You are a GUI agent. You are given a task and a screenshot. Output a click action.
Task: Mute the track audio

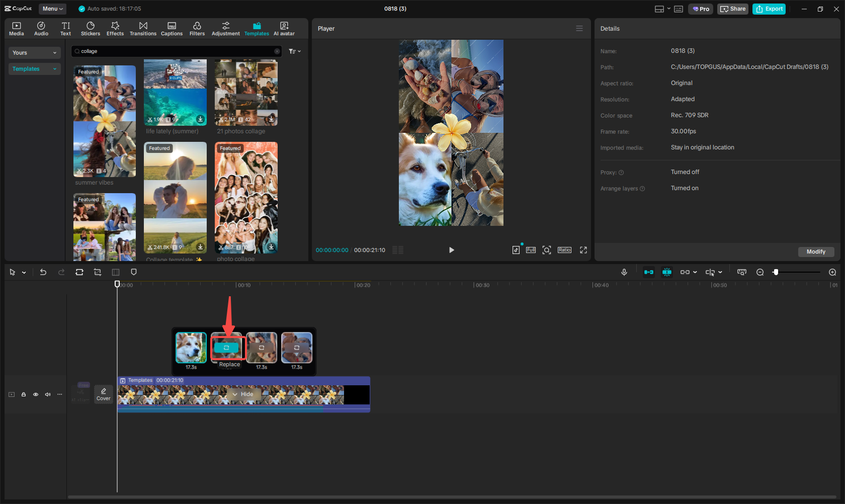coord(48,394)
